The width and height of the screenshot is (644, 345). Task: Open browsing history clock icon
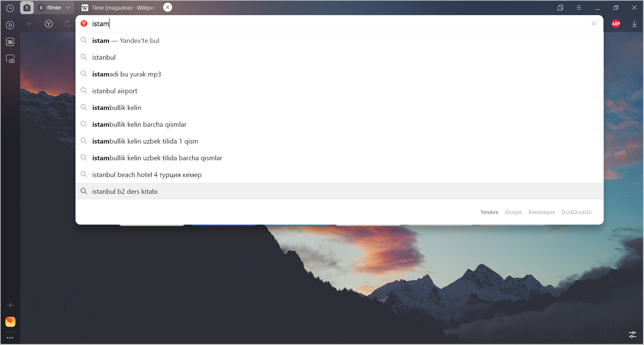point(10,8)
